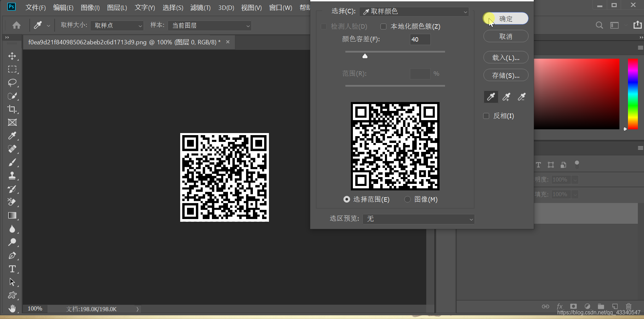Select the Horizontal Type tool
Screen dimensions: 644x319
coord(12,269)
